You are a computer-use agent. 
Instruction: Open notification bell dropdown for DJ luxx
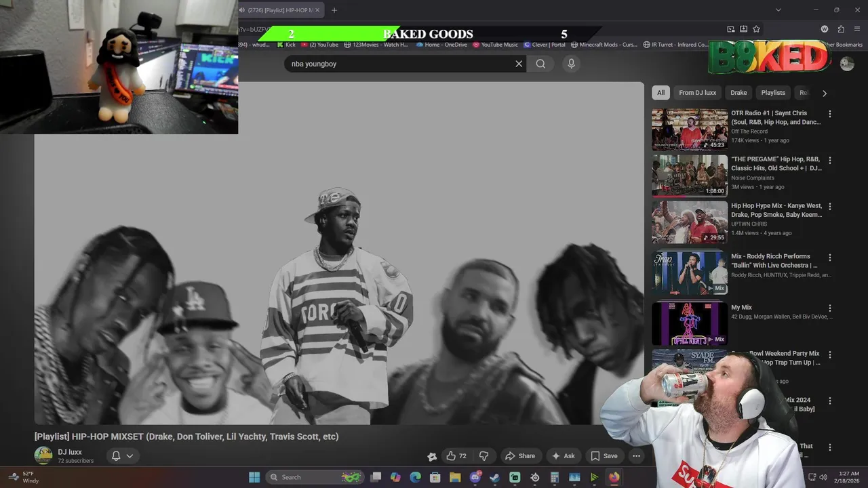pos(122,456)
